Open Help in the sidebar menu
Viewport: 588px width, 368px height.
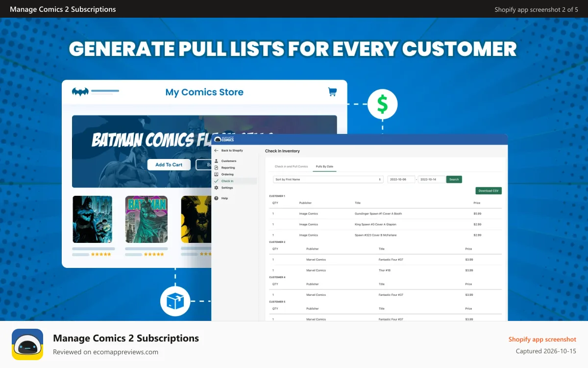(224, 198)
